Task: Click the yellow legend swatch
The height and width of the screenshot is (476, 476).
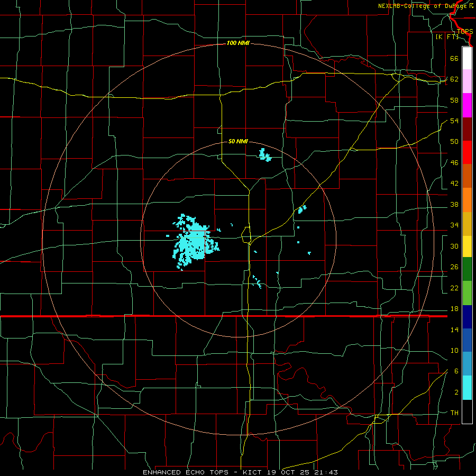Action: click(x=467, y=246)
